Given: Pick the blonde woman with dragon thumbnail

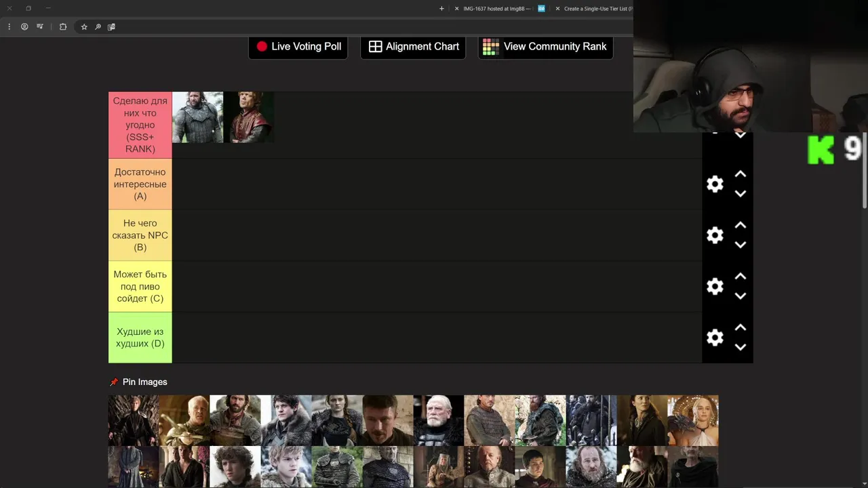Looking at the screenshot, I should (x=693, y=420).
